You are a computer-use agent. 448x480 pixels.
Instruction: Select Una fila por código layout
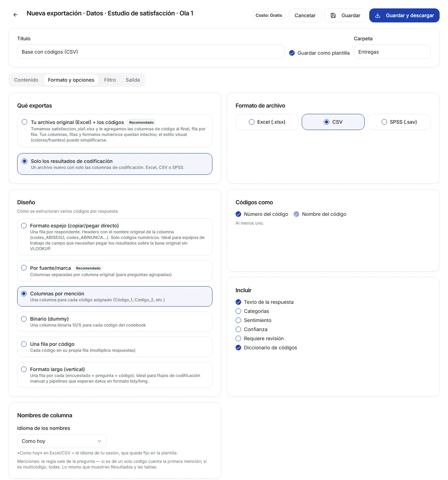pyautogui.click(x=115, y=347)
